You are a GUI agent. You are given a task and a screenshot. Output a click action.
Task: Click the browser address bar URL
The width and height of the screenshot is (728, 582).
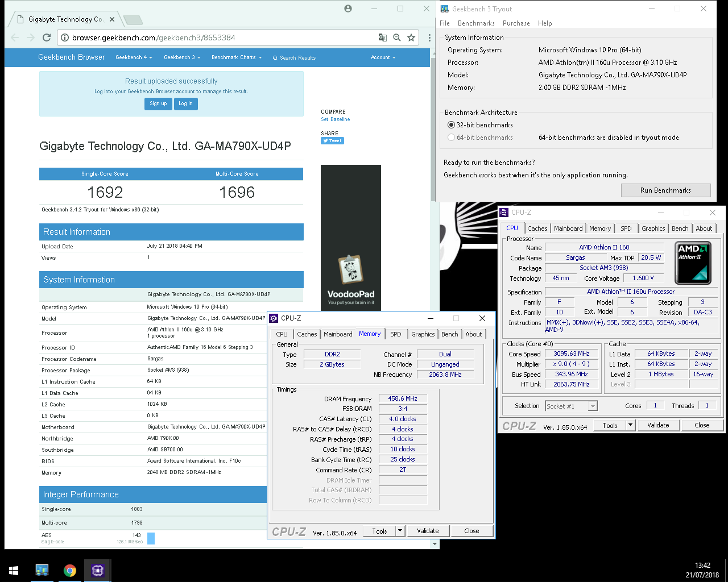click(x=154, y=38)
